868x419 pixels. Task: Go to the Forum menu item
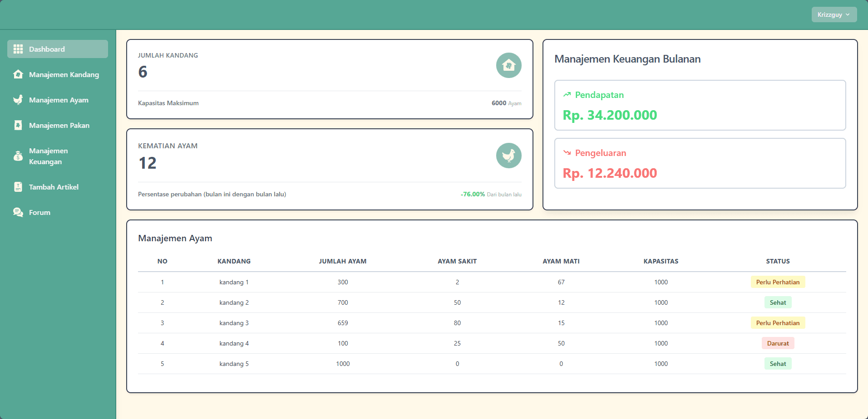pos(39,212)
